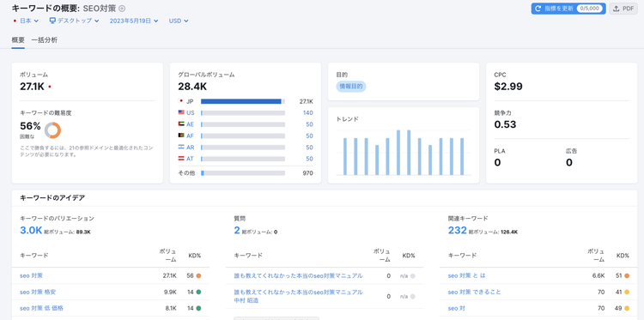Open the 日本 country dropdown
The width and height of the screenshot is (644, 320).
(26, 21)
